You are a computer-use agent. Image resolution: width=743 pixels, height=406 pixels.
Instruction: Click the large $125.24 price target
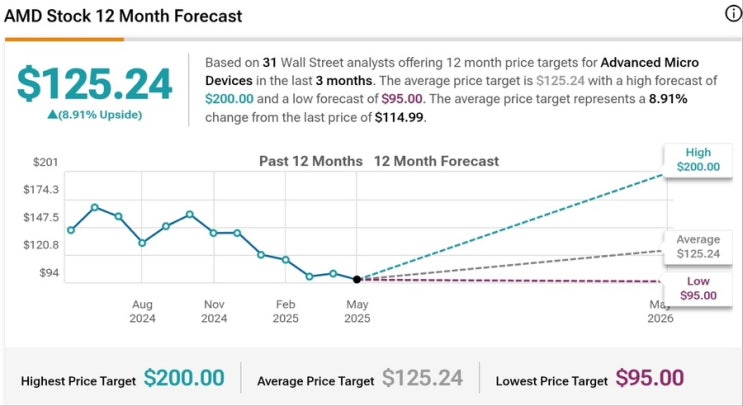point(95,84)
